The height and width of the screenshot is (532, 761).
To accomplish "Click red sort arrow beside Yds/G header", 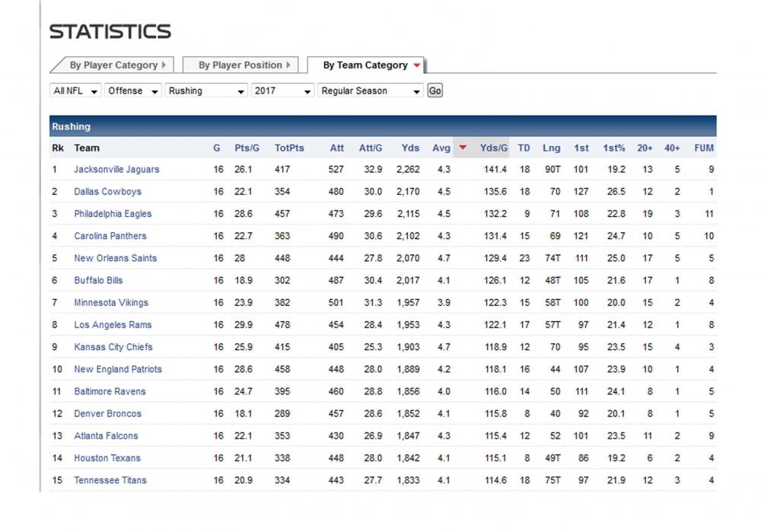I will [463, 148].
